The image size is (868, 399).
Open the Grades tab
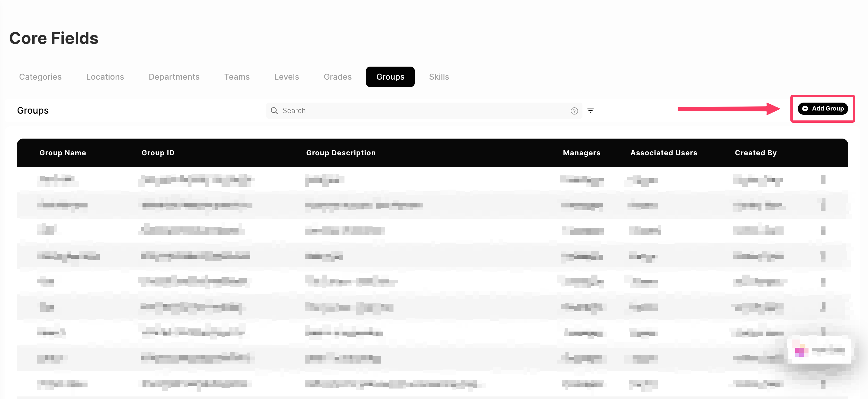pos(337,77)
